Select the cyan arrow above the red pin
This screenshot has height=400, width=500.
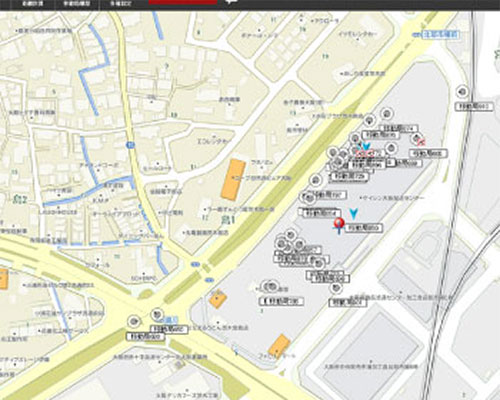point(354,214)
